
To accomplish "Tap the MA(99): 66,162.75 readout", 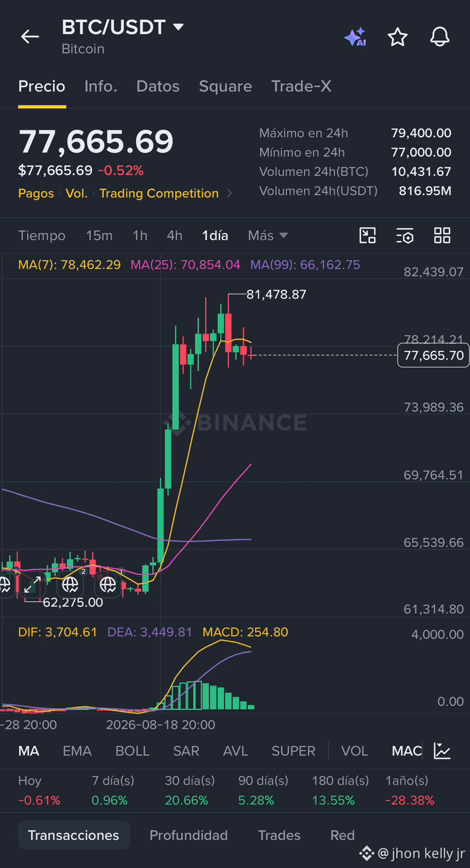I will click(x=305, y=265).
